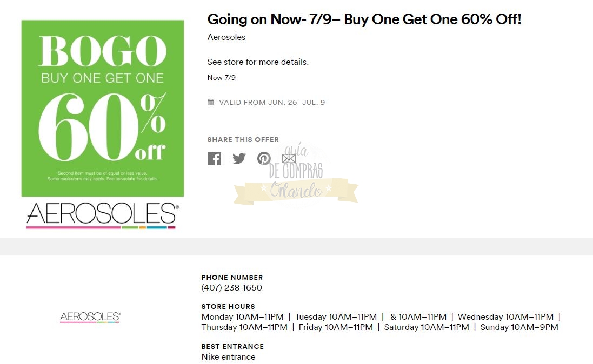The image size is (593, 364).
Task: Click the "Best Entrance" heading
Action: tap(232, 346)
